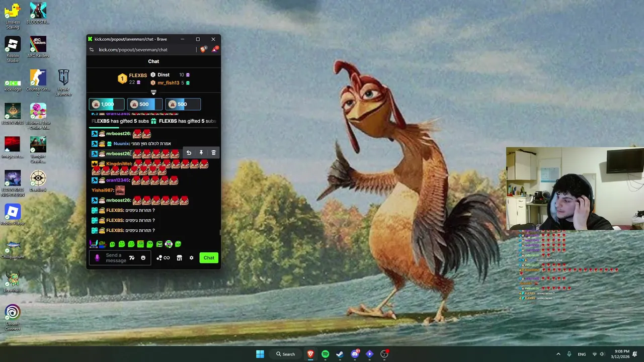This screenshot has width=644, height=362.
Task: Open Spotify from the taskbar
Action: [x=325, y=354]
